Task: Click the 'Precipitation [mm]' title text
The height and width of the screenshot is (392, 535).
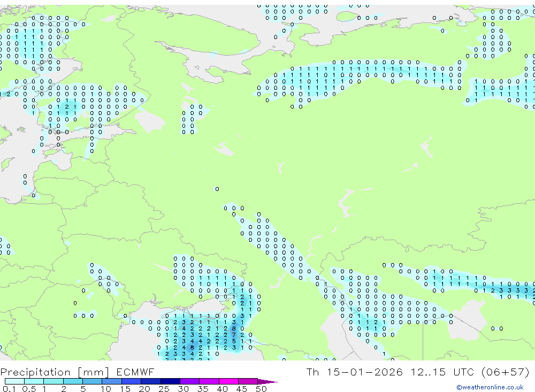Action: 55,372
